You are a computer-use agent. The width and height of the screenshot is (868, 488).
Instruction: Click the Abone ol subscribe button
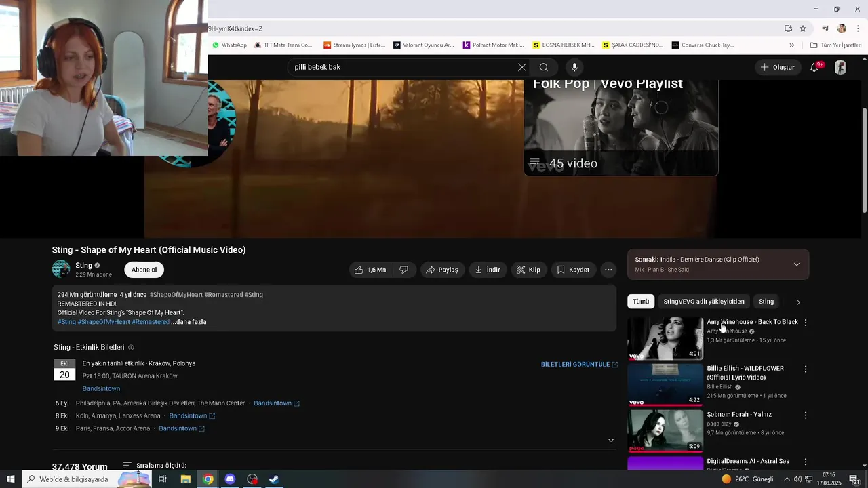[144, 270]
